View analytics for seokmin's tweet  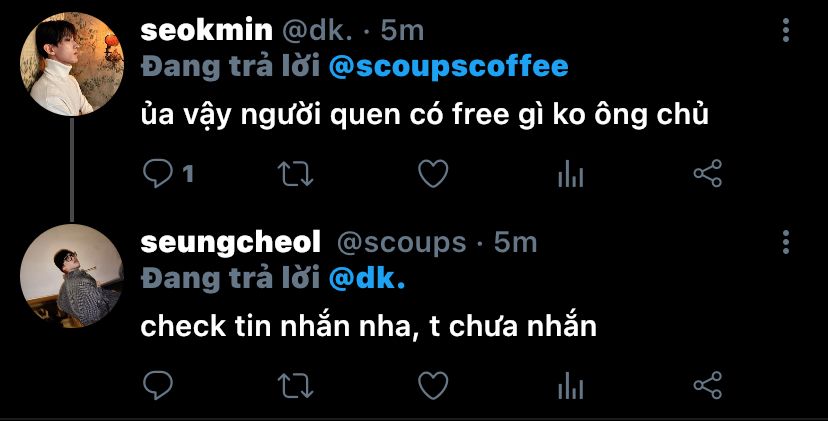pyautogui.click(x=570, y=175)
